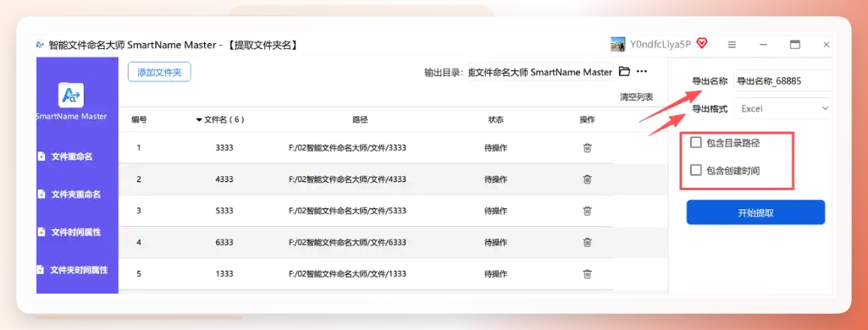Delete row 3333 with its trash icon
This screenshot has width=868, height=330.
coord(588,147)
